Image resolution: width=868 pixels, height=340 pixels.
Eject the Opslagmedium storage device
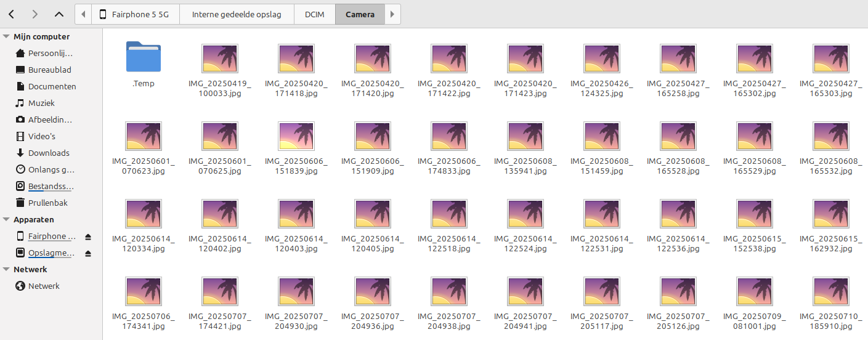pos(88,253)
